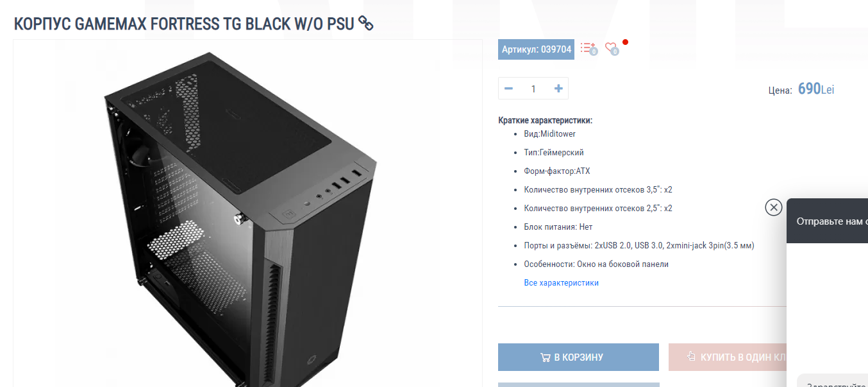Add product to wishlist heart icon
Viewport: 868px width, 387px height.
[x=612, y=48]
